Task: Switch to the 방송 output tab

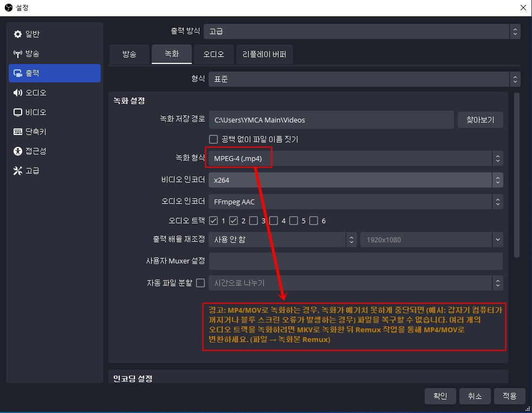Action: click(129, 54)
